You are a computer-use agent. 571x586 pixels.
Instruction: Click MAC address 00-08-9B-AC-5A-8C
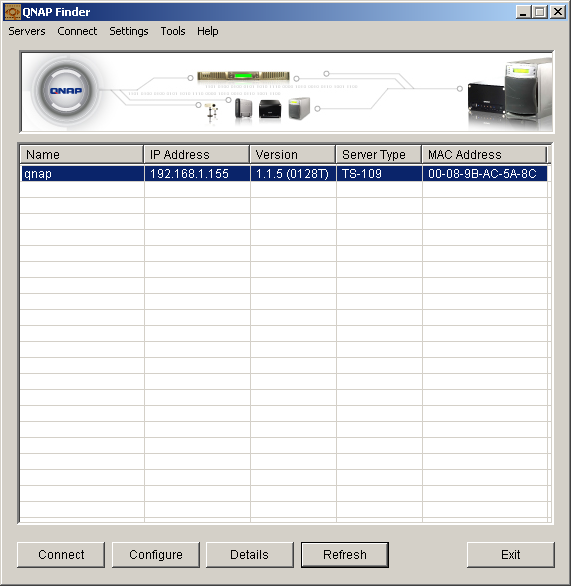point(485,174)
